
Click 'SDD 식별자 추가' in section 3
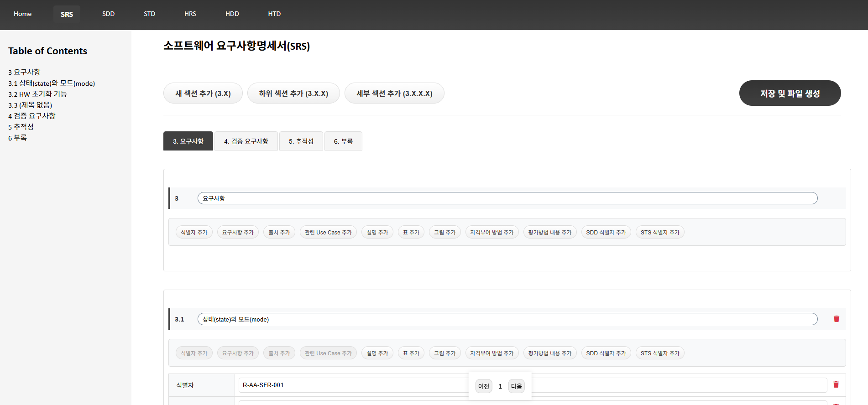[x=606, y=232]
